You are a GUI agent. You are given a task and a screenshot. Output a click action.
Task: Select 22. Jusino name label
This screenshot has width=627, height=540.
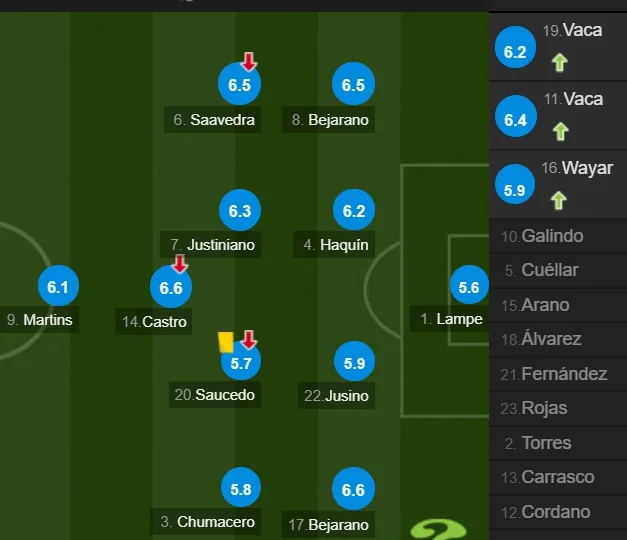pyautogui.click(x=336, y=396)
